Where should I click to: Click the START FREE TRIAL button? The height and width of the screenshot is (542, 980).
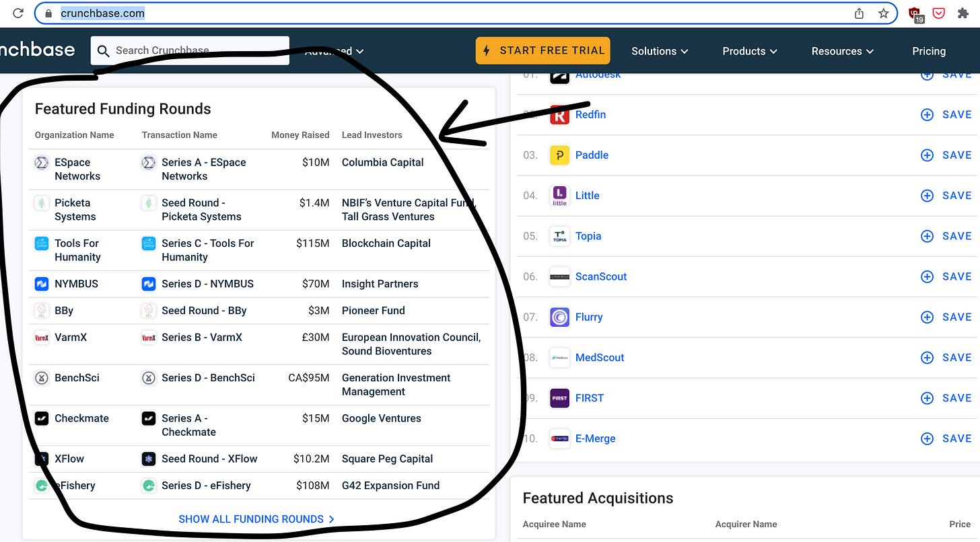tap(543, 50)
